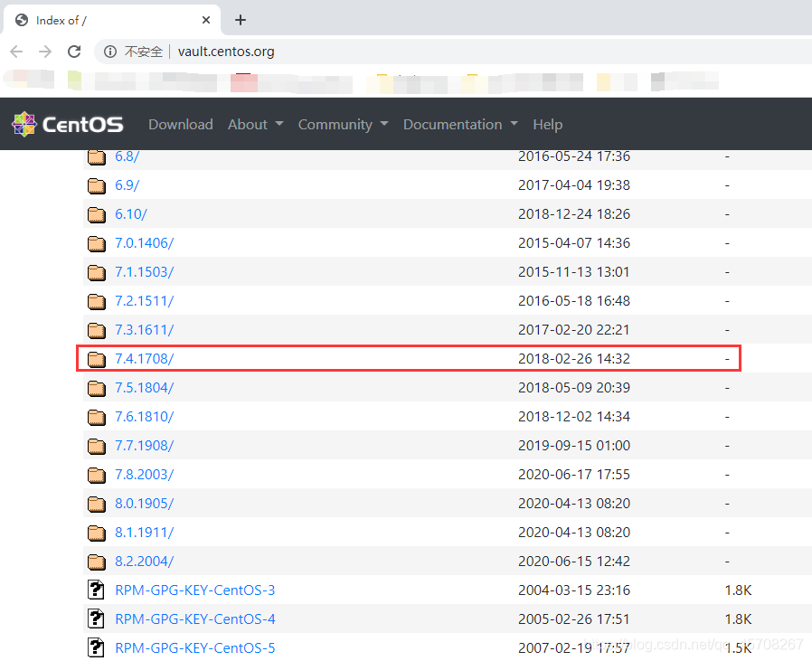
Task: Click the folder icon for 6.8/
Action: point(97,157)
